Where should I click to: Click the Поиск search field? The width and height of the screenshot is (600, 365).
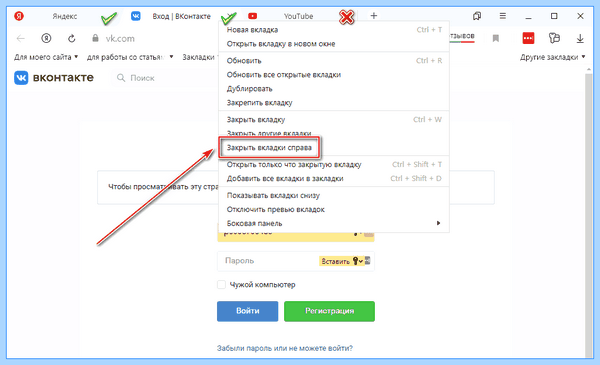(x=165, y=78)
